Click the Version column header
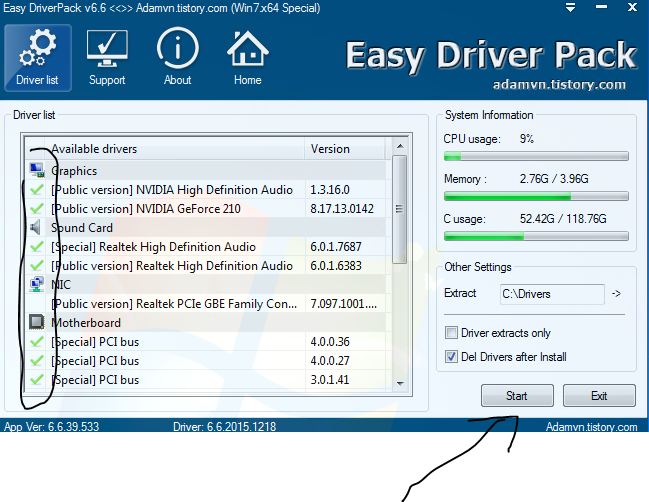649x502 pixels. click(x=345, y=149)
